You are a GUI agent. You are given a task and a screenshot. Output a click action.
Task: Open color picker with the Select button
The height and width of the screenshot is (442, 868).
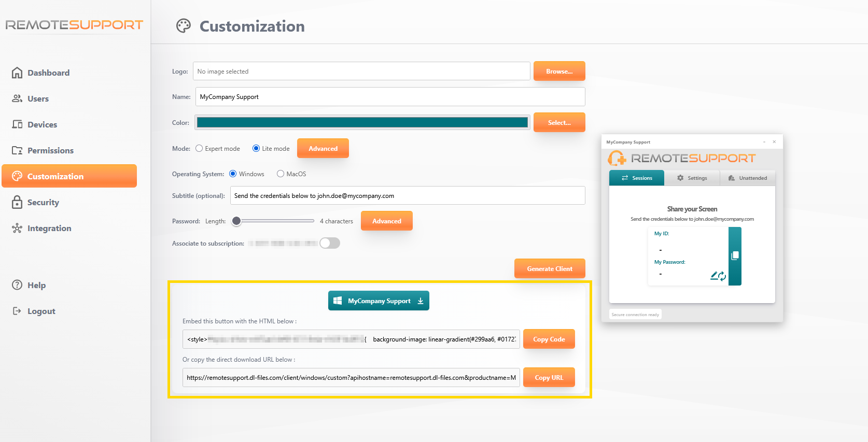tap(559, 123)
